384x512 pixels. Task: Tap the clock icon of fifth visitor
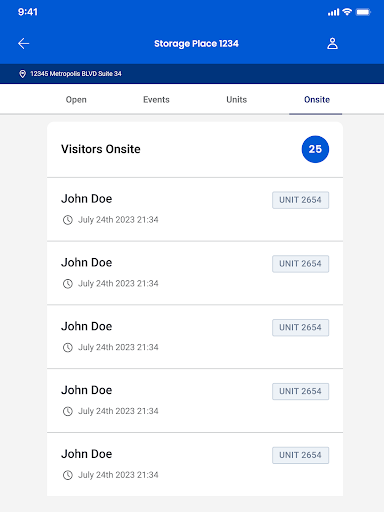(x=68, y=475)
